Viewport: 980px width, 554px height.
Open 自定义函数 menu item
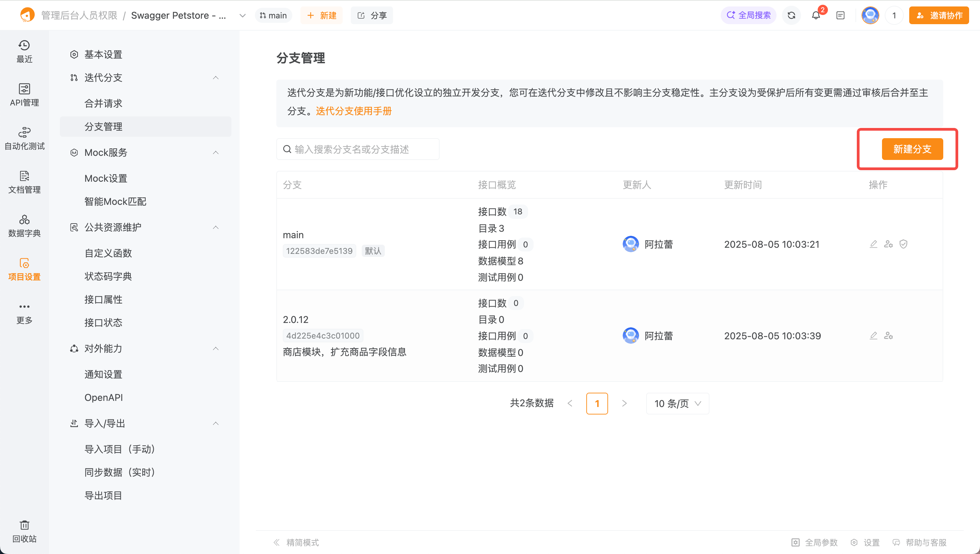coord(108,253)
